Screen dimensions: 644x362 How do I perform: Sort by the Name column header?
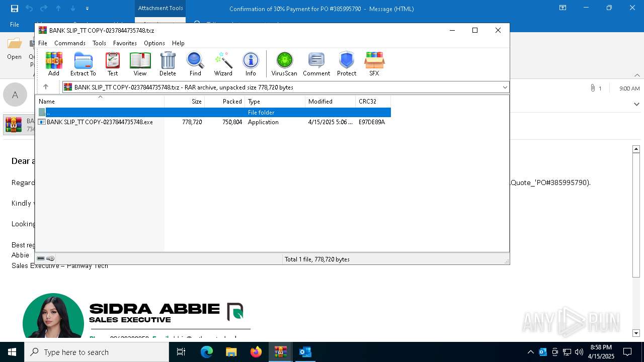100,101
